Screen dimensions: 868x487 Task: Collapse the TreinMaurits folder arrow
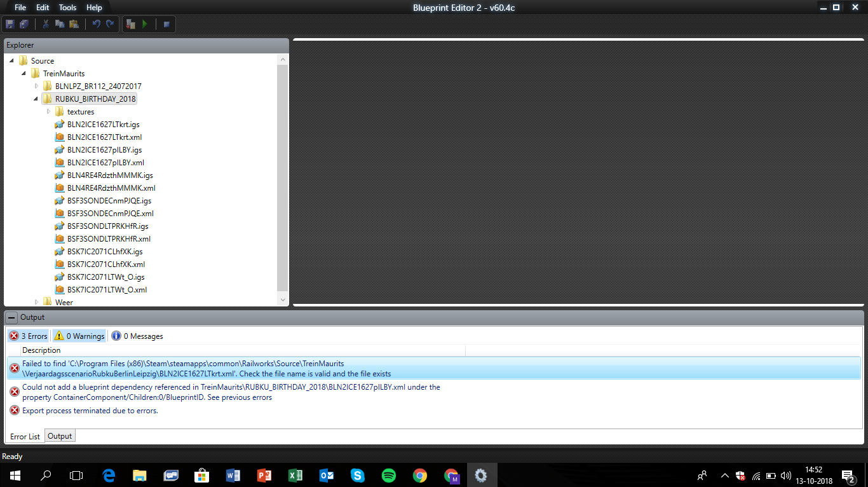(x=24, y=73)
